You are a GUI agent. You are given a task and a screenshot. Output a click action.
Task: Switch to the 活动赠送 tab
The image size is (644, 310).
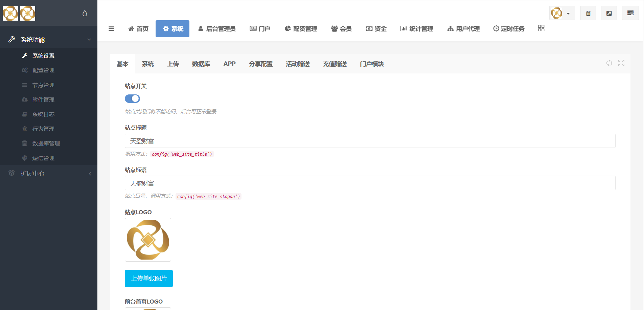pyautogui.click(x=298, y=64)
